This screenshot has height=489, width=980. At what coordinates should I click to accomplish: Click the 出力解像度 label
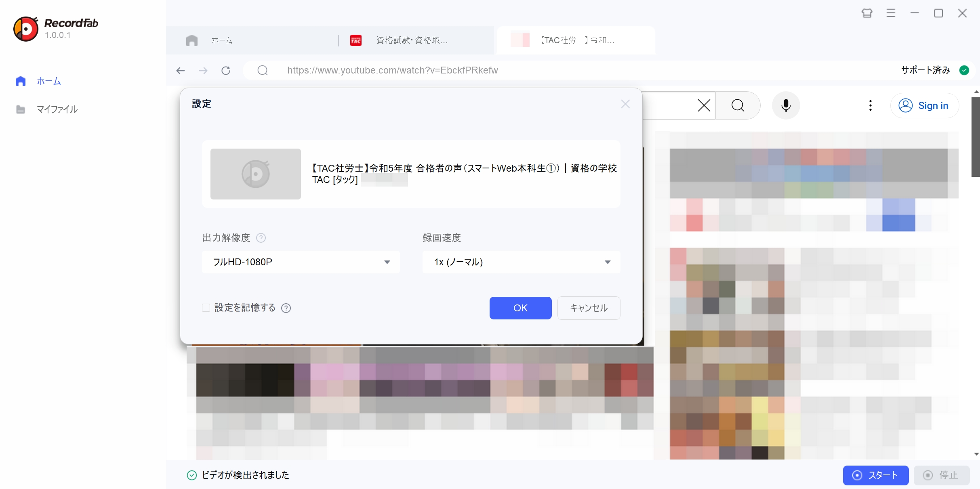point(226,238)
